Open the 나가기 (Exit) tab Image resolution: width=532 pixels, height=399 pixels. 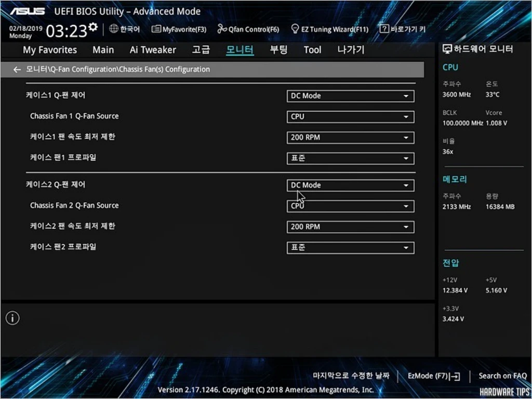pos(351,50)
